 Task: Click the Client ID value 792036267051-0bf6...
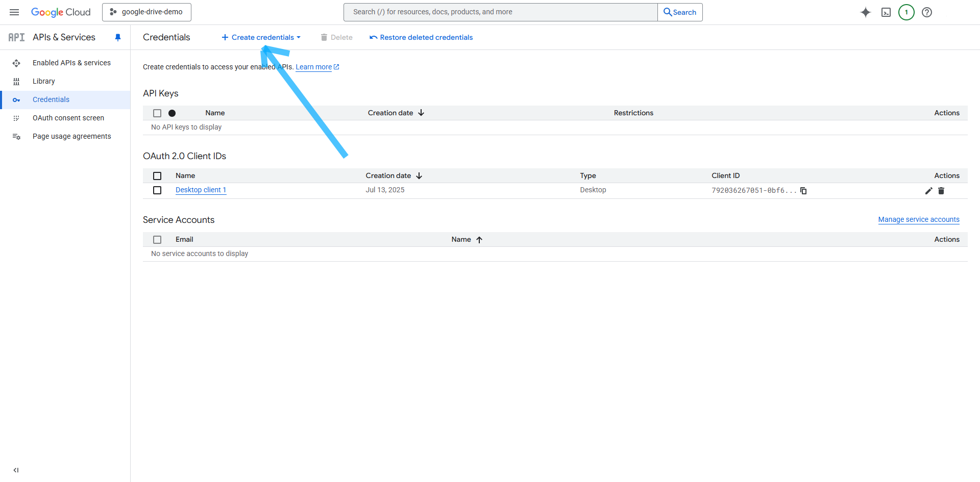754,190
